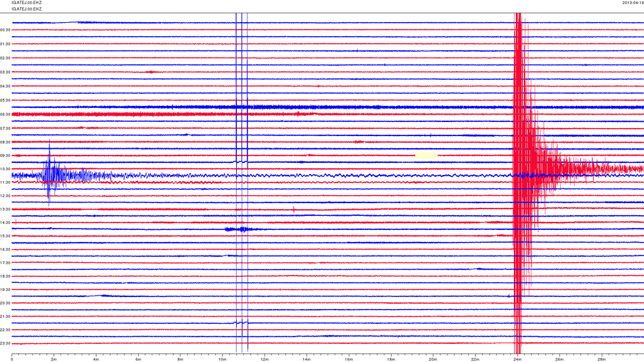
Task: Click the 12m axis tick label
Action: tap(264, 359)
